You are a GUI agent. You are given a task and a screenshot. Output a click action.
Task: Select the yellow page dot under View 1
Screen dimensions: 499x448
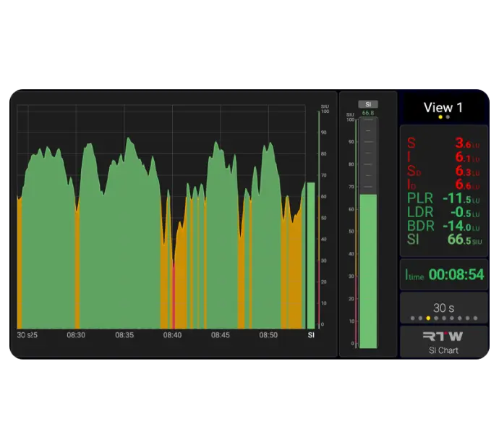pyautogui.click(x=440, y=117)
